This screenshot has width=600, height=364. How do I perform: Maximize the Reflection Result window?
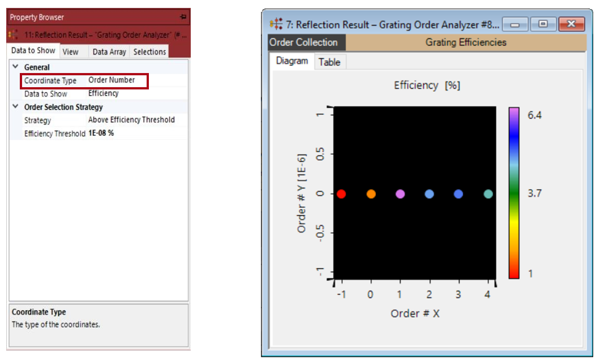click(x=543, y=24)
